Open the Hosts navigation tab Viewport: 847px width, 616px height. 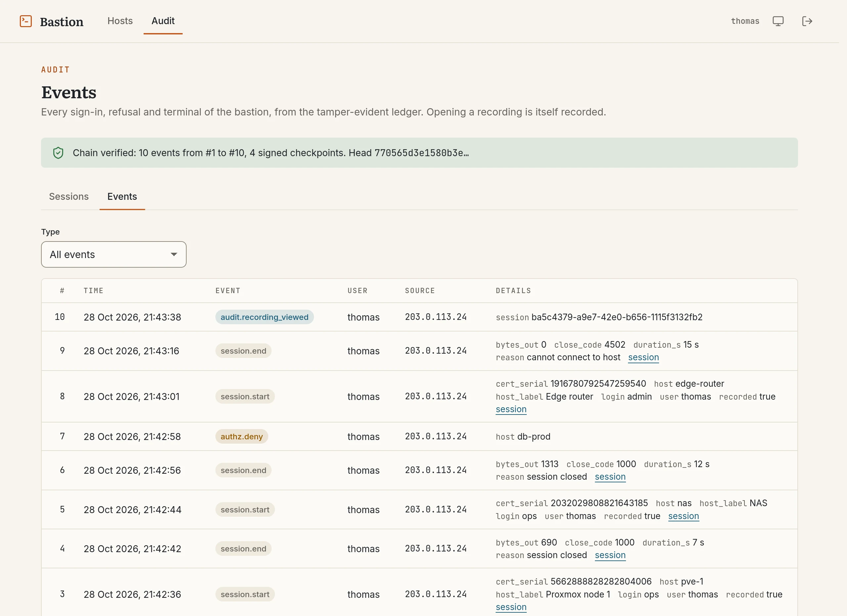click(x=120, y=21)
